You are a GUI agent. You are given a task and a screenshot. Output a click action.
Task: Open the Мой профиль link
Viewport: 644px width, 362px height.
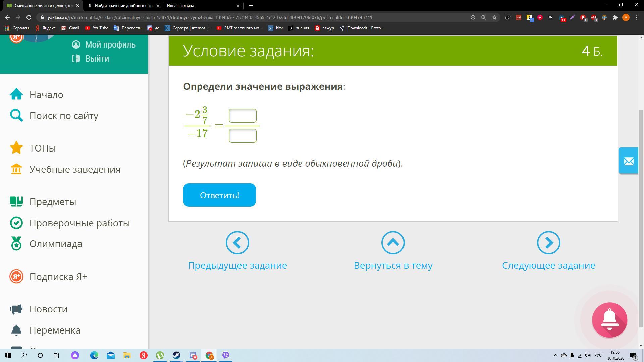110,45
